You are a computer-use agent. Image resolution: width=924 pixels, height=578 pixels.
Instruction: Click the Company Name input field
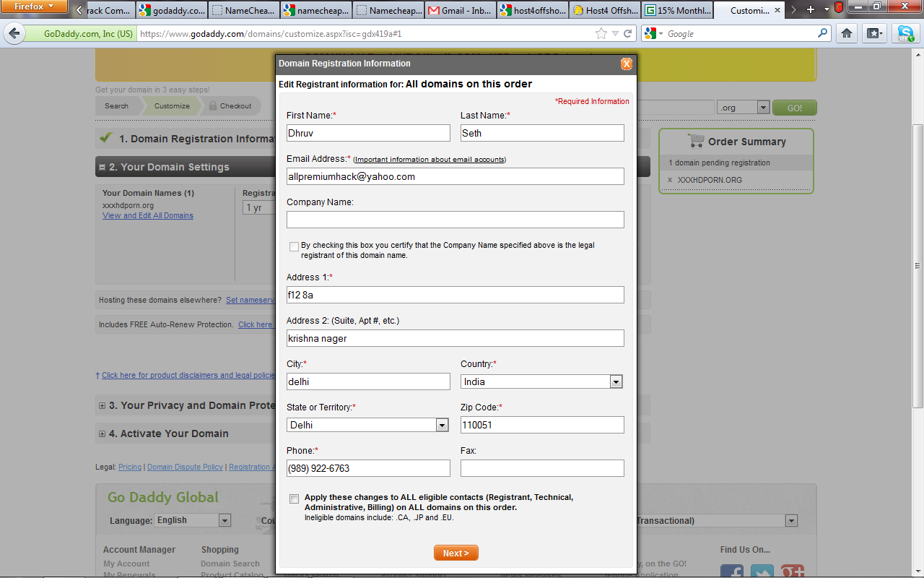[456, 220]
